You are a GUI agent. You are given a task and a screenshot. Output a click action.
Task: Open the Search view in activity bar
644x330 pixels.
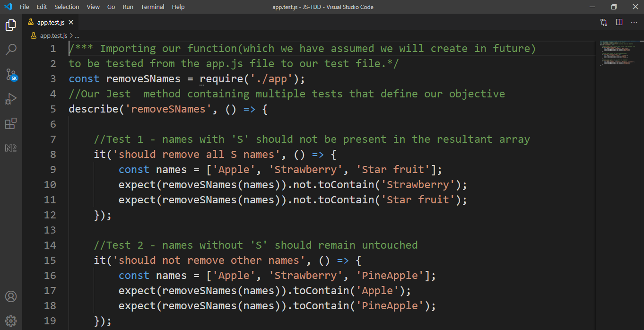pos(11,49)
